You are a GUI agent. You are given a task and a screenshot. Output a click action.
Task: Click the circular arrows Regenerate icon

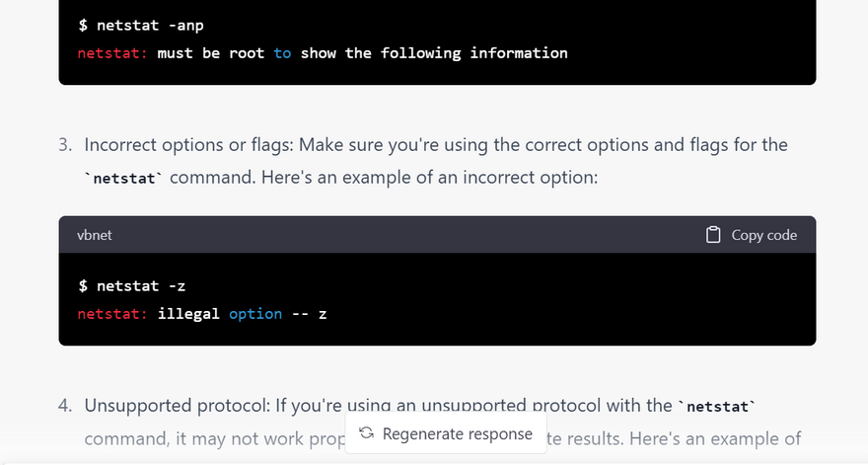tap(366, 433)
